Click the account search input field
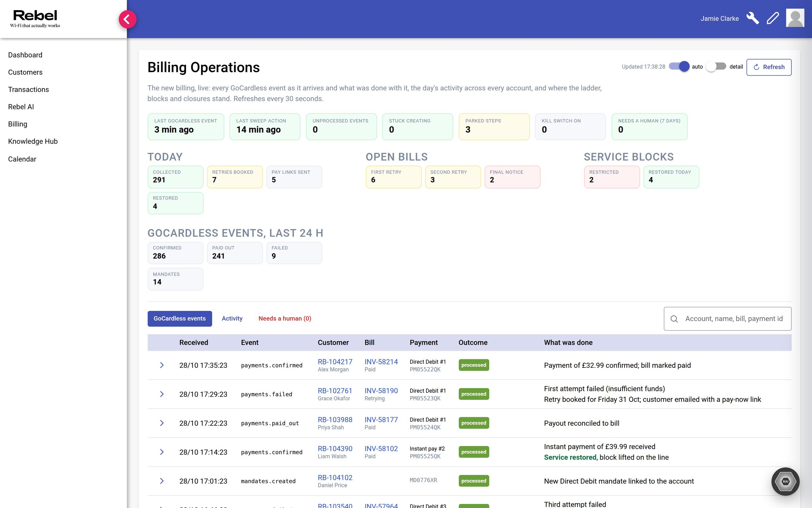The image size is (812, 508). pyautogui.click(x=727, y=319)
